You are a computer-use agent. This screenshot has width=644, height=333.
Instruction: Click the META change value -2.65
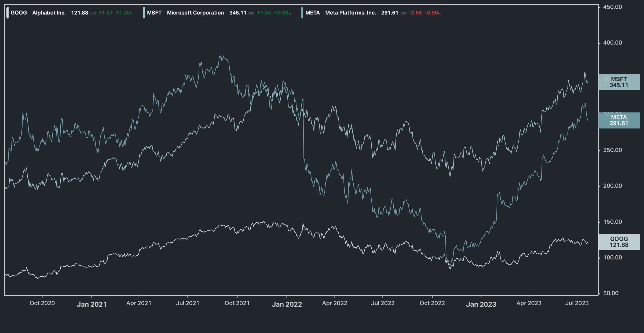click(x=415, y=13)
